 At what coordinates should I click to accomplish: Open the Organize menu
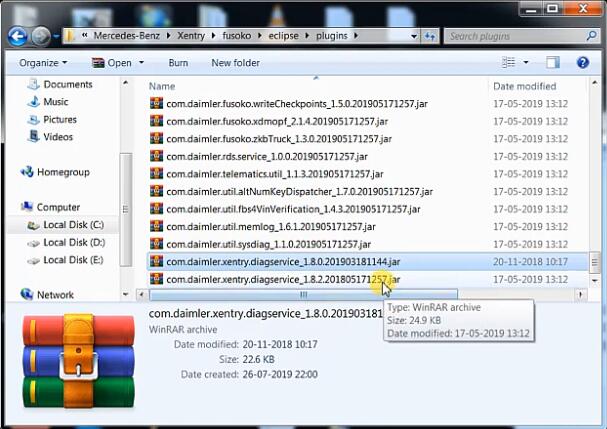pyautogui.click(x=43, y=63)
